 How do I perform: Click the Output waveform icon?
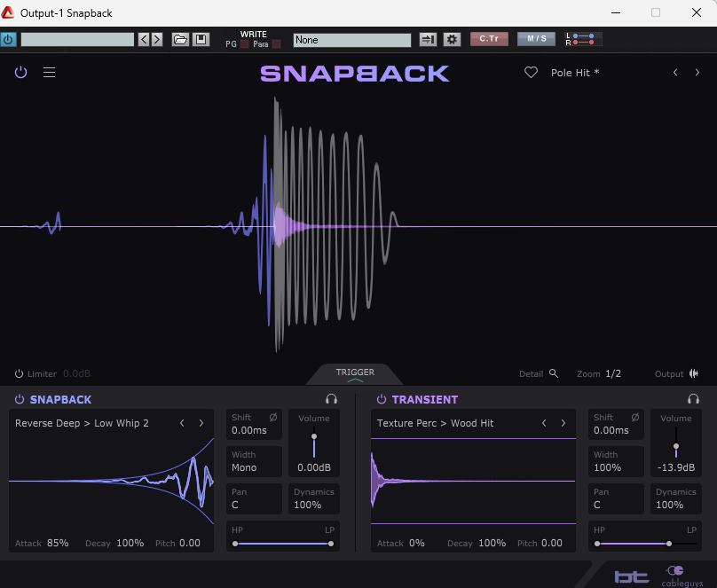(694, 373)
